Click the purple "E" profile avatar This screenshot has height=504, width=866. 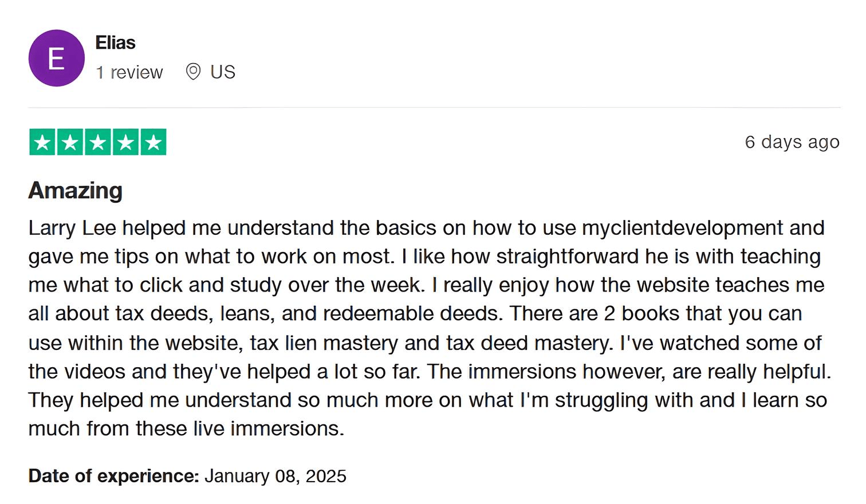point(56,58)
